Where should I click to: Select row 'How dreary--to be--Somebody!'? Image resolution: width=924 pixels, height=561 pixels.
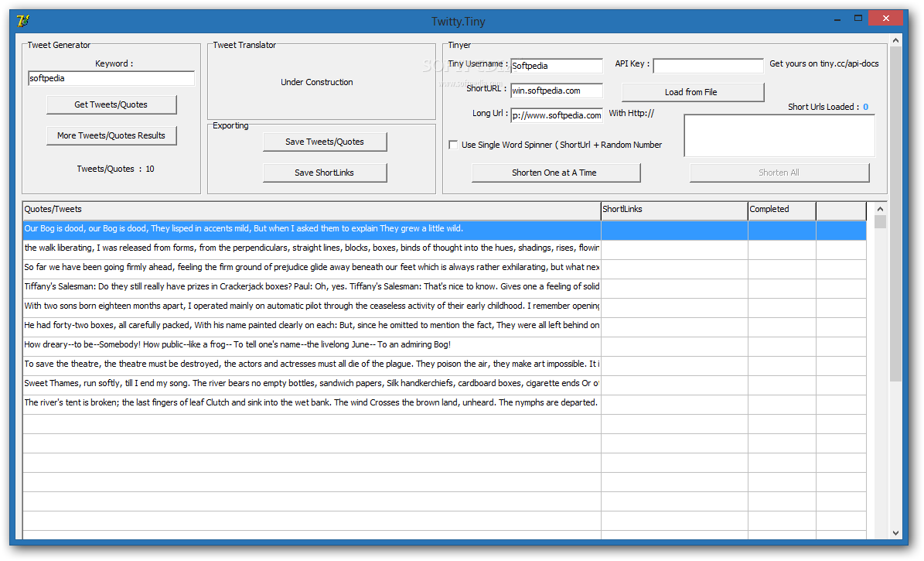coord(445,345)
